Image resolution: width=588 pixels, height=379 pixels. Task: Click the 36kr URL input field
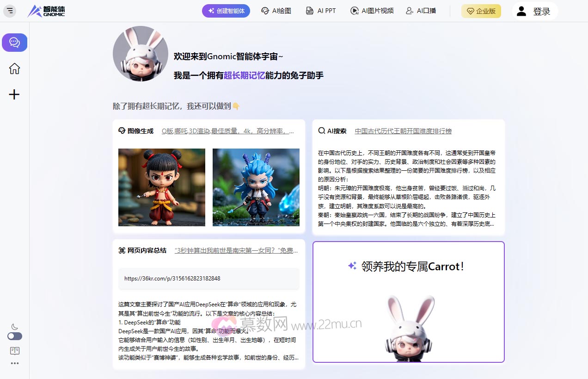208,279
